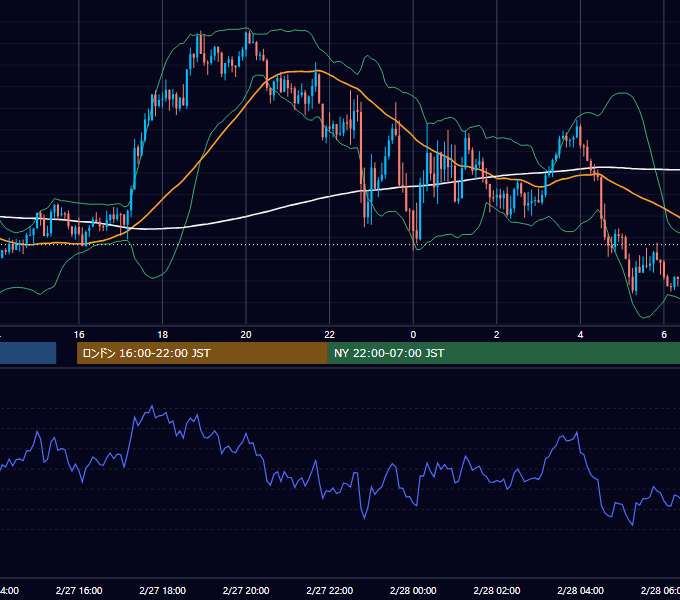Click the "18" hour label on price chart axis
680x600 pixels.
click(x=162, y=335)
